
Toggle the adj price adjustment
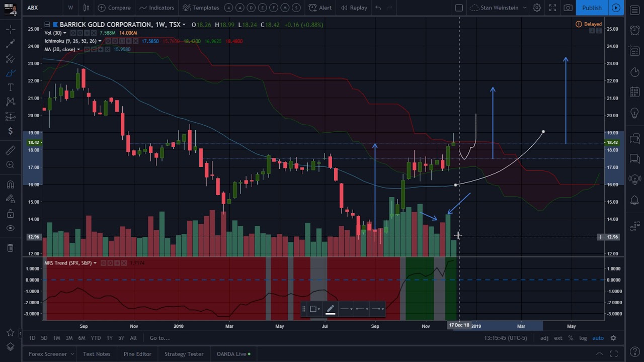click(544, 338)
